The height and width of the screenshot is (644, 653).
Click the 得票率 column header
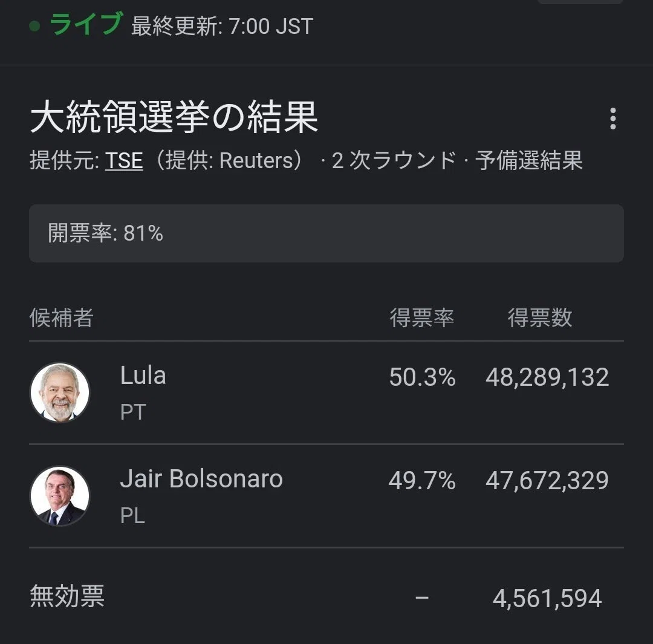pos(422,318)
